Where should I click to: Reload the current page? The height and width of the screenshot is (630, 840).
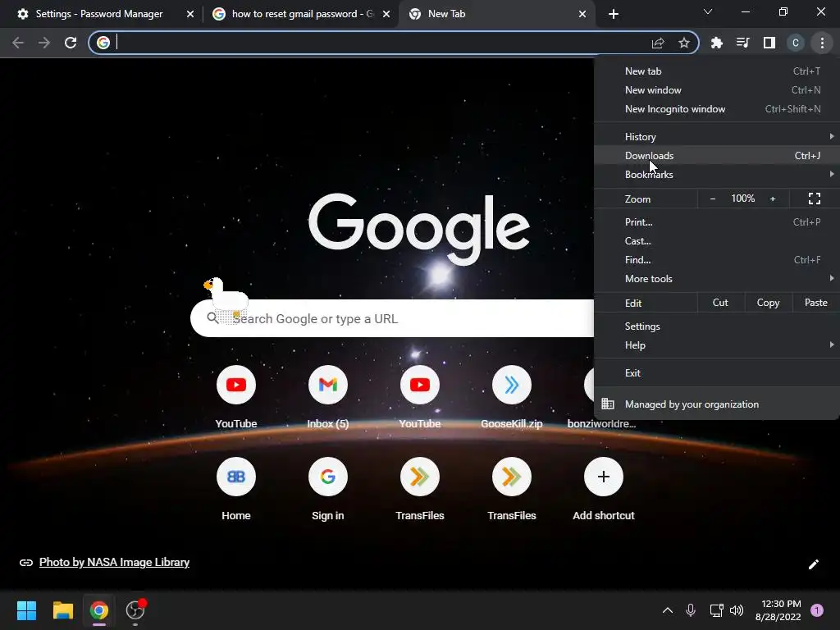pyautogui.click(x=71, y=43)
